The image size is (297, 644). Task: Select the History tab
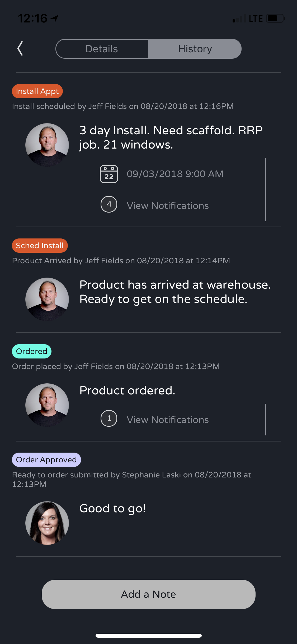[x=195, y=49]
